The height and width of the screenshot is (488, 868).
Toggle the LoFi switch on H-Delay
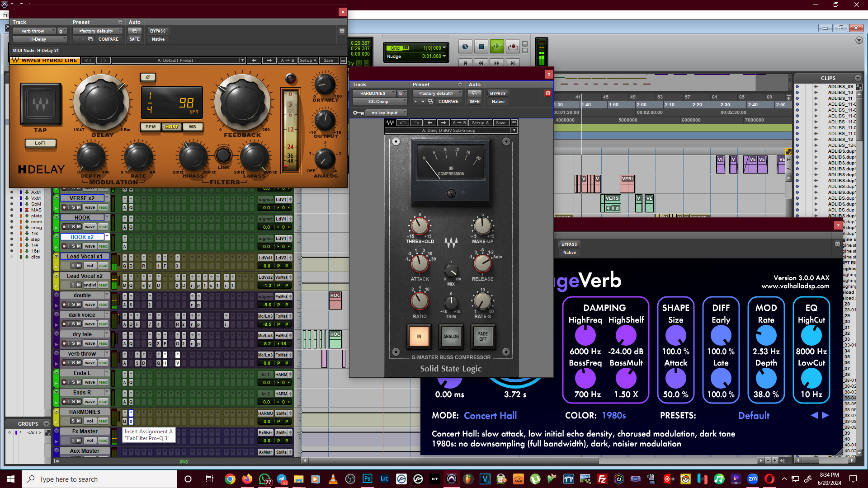coord(40,143)
